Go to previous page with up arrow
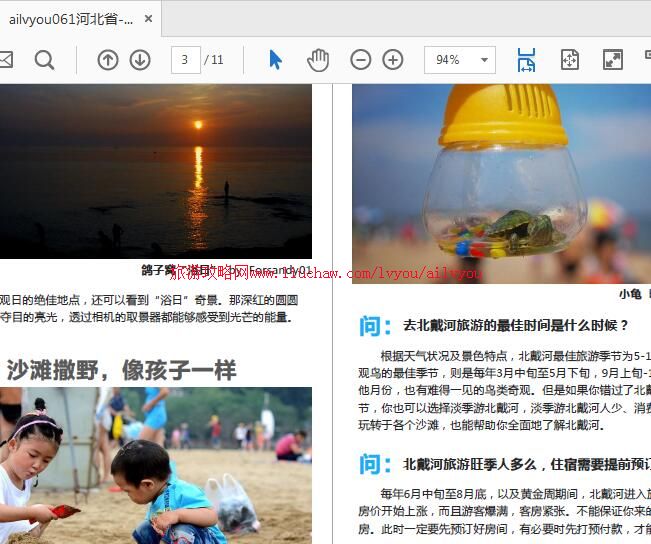This screenshot has height=544, width=651. tap(108, 60)
